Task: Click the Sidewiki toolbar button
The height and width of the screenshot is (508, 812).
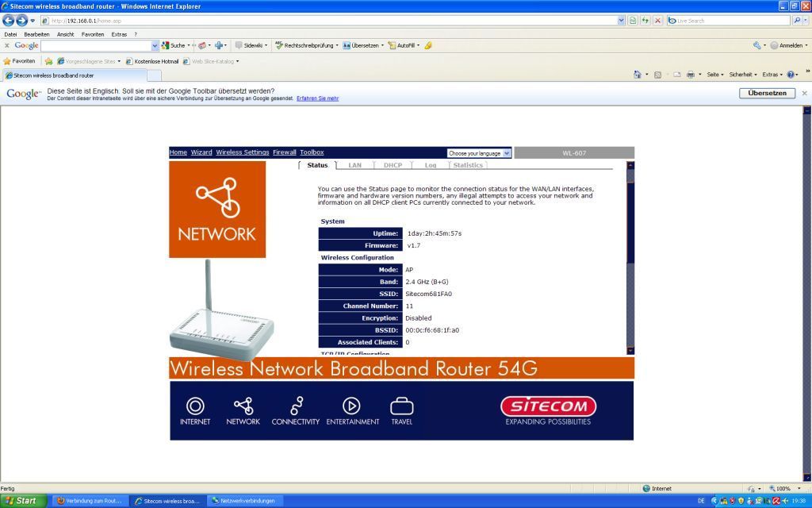Action: [x=250, y=45]
